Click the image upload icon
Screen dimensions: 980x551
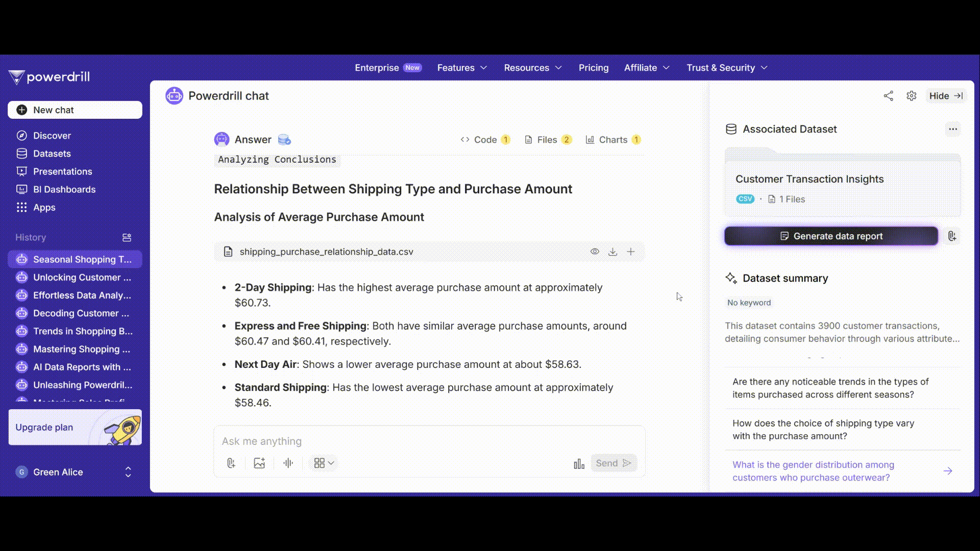(x=259, y=463)
